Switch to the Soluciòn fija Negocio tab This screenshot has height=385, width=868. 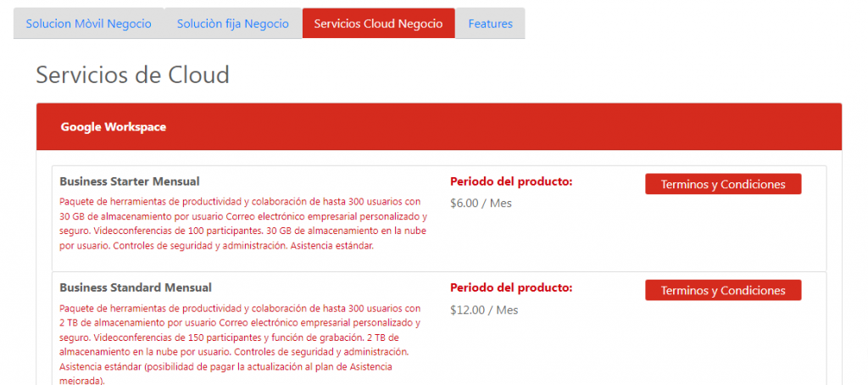click(233, 24)
